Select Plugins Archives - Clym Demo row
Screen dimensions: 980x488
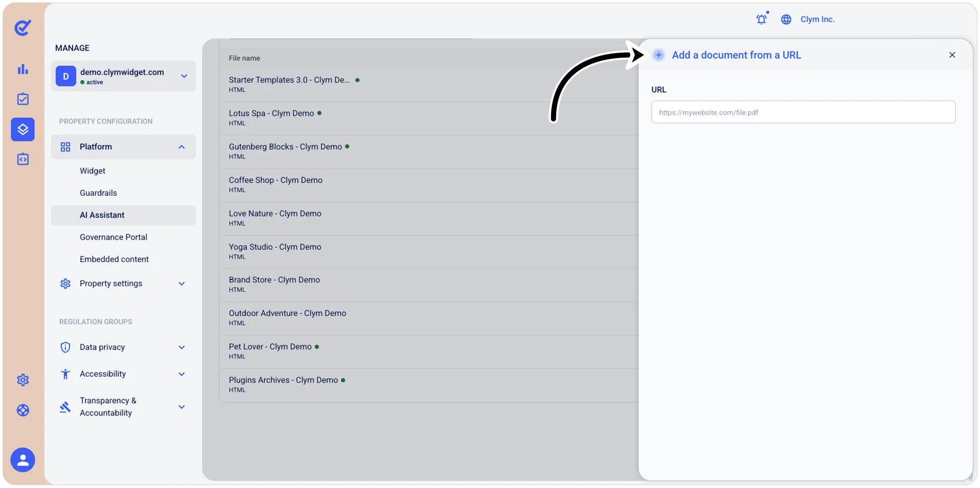[429, 385]
